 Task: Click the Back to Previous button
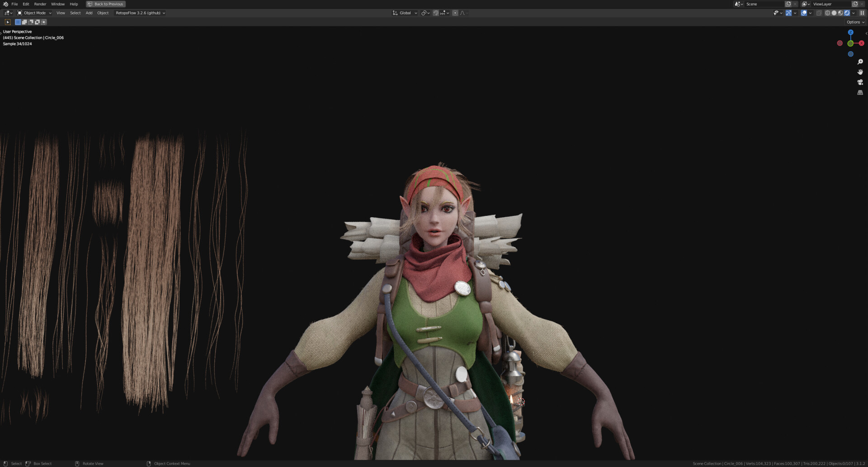(x=106, y=4)
